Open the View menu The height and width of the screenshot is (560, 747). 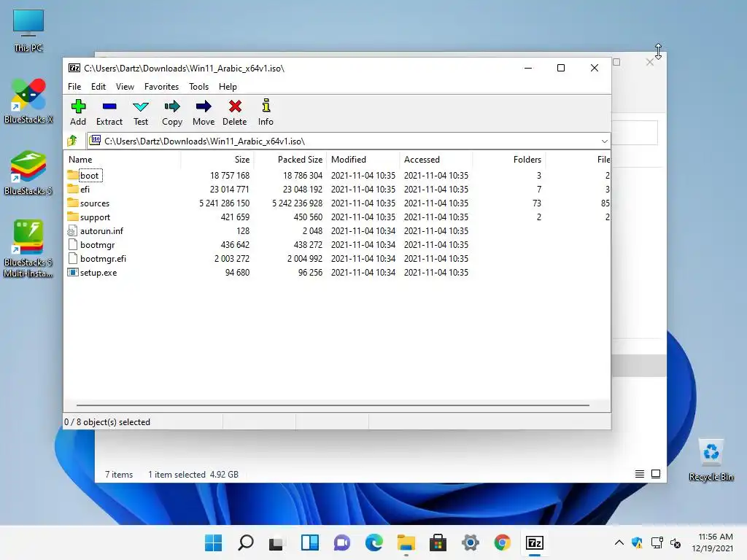point(125,87)
